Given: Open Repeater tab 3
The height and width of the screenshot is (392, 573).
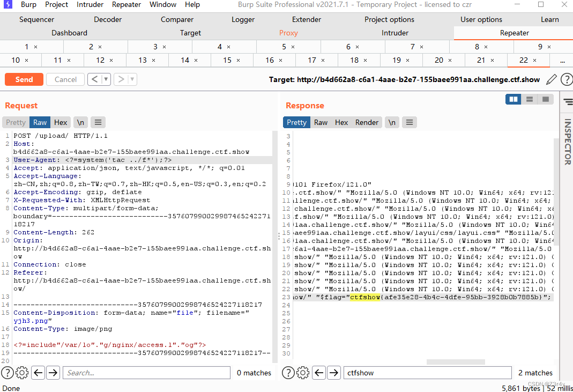Looking at the screenshot, I should point(160,47).
